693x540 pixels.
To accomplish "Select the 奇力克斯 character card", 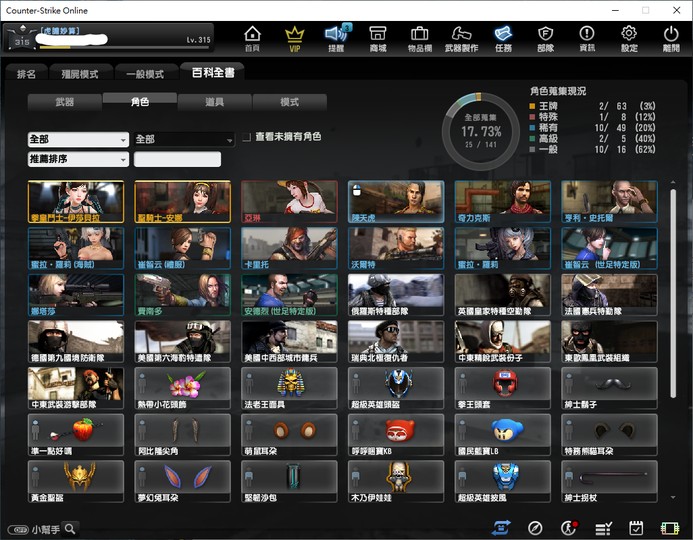I will tap(503, 201).
